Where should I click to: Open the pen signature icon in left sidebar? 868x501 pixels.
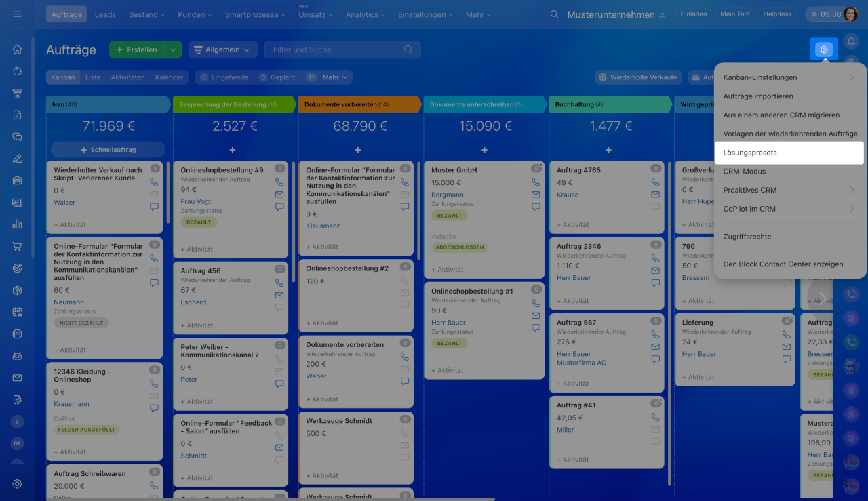click(17, 159)
